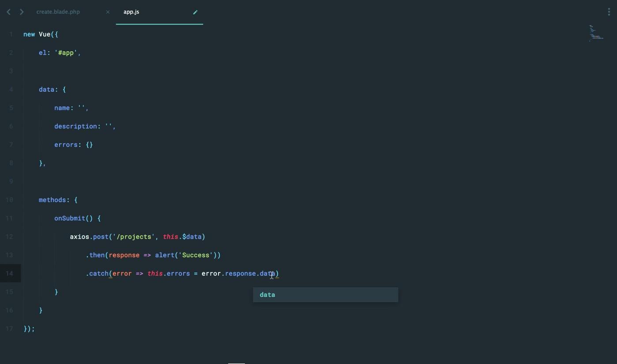The image size is (617, 364).
Task: Click the "name" property key
Action: click(62, 108)
